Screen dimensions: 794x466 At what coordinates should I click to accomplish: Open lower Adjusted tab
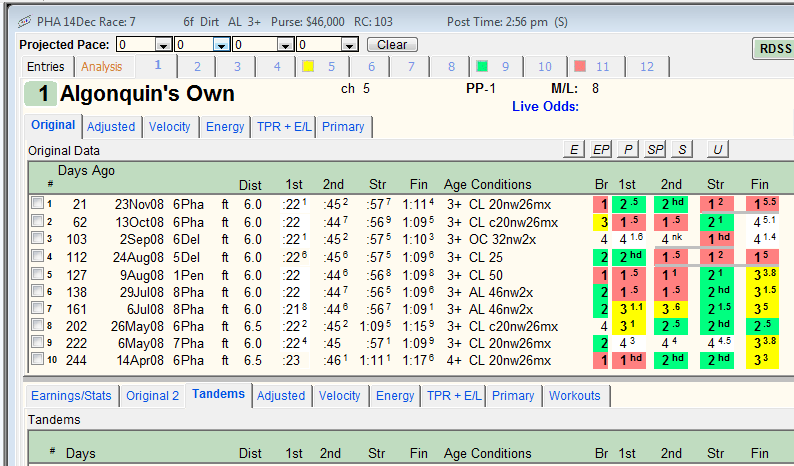pyautogui.click(x=281, y=396)
